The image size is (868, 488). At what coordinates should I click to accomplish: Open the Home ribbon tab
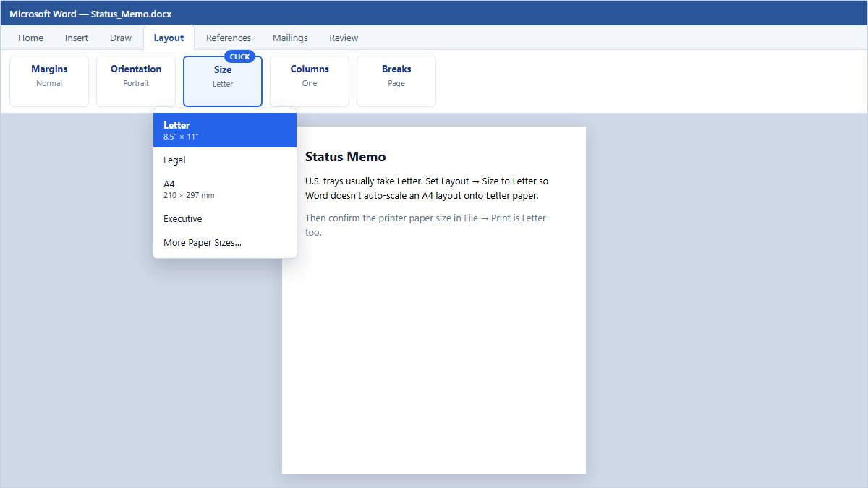(30, 38)
